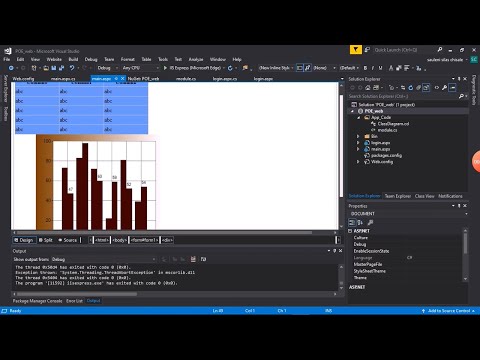Click the Home icon in Solution Explorer

tap(368, 88)
